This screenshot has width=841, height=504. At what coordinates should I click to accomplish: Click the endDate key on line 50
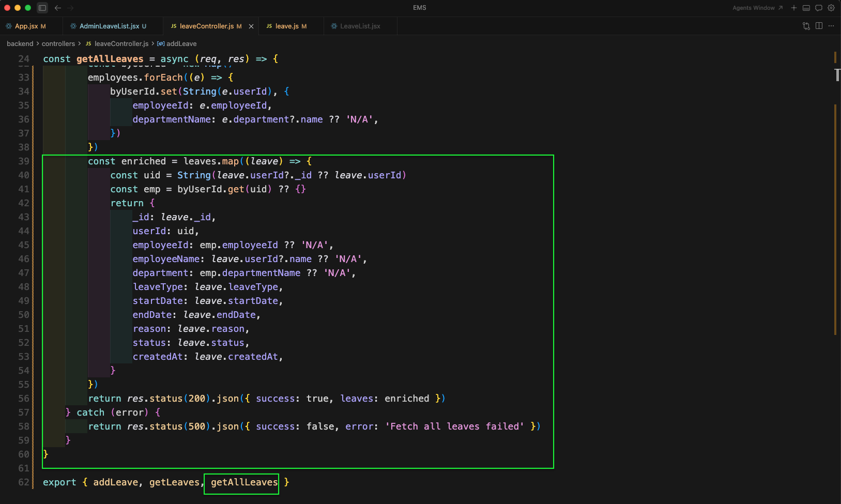[152, 315]
